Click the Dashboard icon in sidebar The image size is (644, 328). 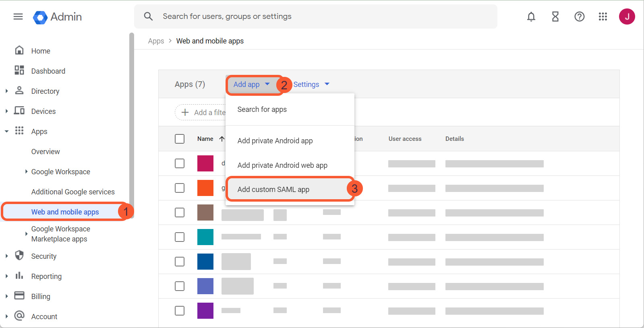[19, 70]
